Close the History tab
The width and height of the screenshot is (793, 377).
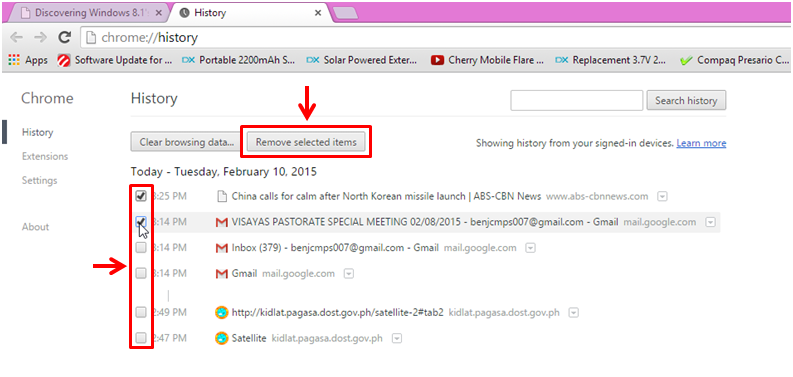tap(318, 14)
